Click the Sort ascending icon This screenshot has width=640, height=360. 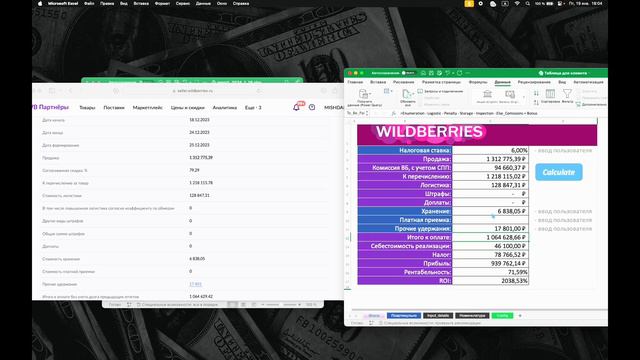pyautogui.click(x=536, y=93)
